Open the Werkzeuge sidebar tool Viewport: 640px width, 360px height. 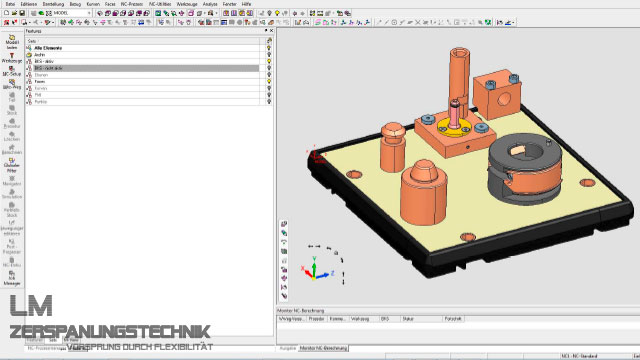coord(12,58)
